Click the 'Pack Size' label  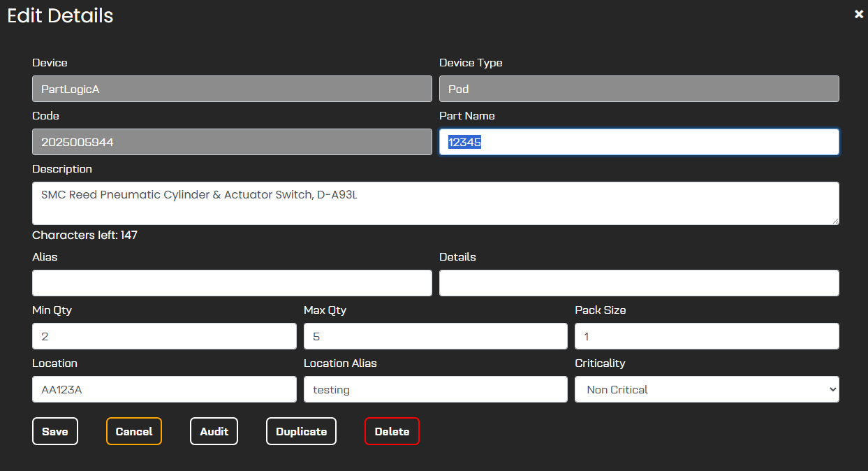coord(601,310)
